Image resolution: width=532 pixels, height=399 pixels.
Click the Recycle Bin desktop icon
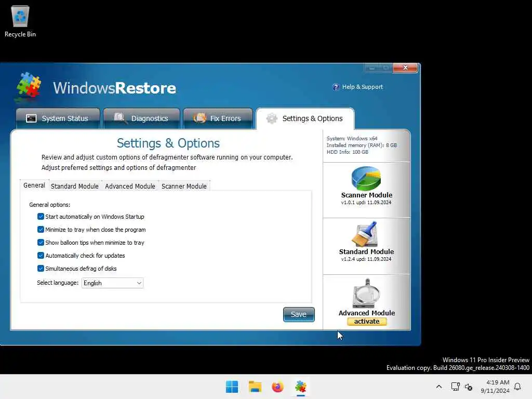[20, 21]
